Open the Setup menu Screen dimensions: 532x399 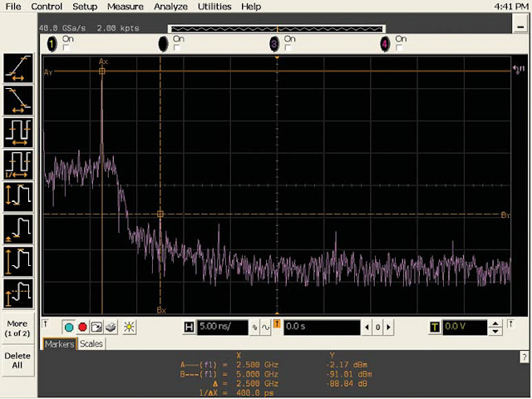click(85, 7)
